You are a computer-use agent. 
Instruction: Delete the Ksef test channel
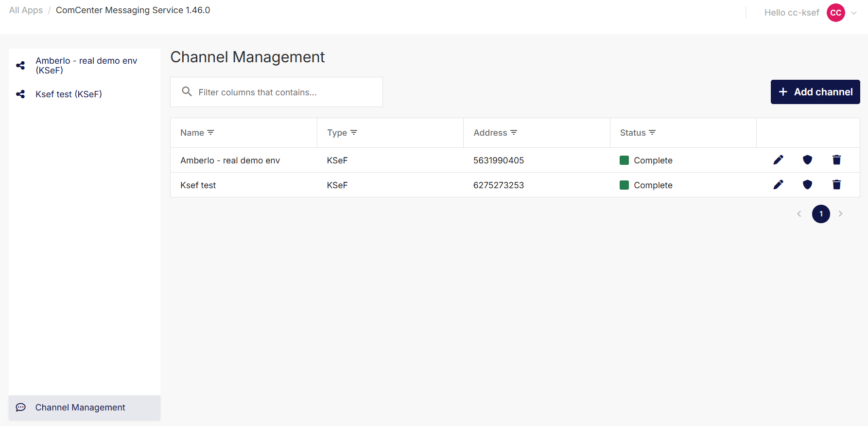click(836, 185)
